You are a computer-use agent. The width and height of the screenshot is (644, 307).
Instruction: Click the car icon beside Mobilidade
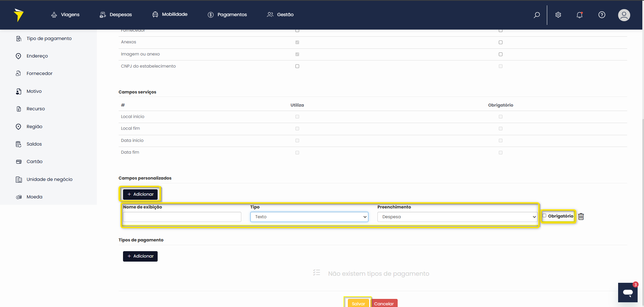155,14
